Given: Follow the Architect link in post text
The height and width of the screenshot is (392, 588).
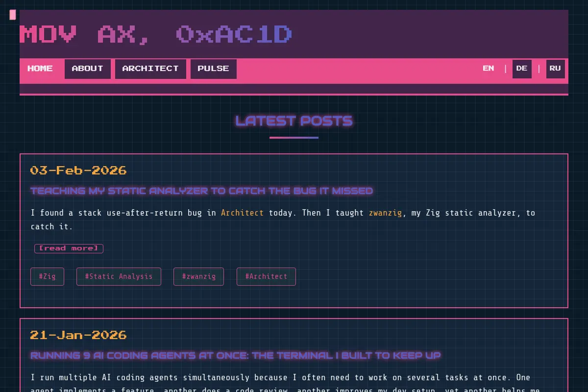Looking at the screenshot, I should (242, 213).
